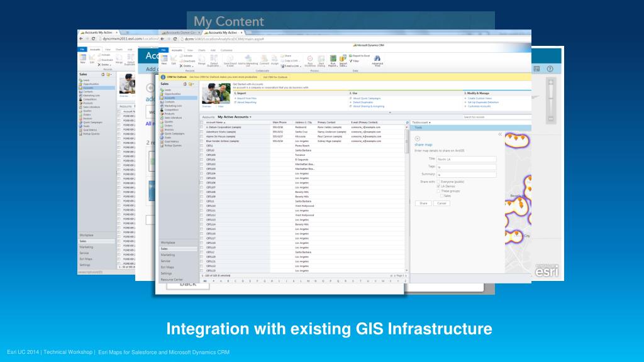The image size is (644, 362).
Task: Refresh accounts grid with the refresh icon
Action: pos(408,123)
